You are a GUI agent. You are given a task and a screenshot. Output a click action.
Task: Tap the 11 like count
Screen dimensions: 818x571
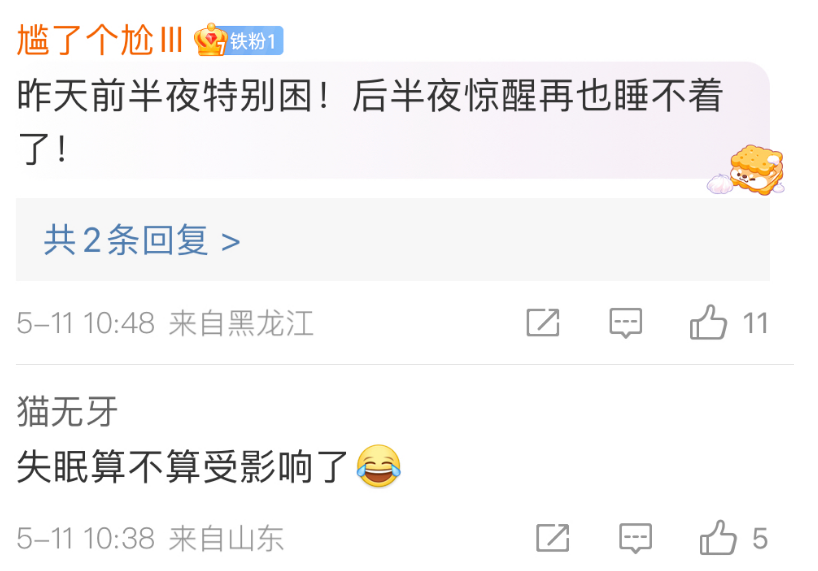[755, 323]
